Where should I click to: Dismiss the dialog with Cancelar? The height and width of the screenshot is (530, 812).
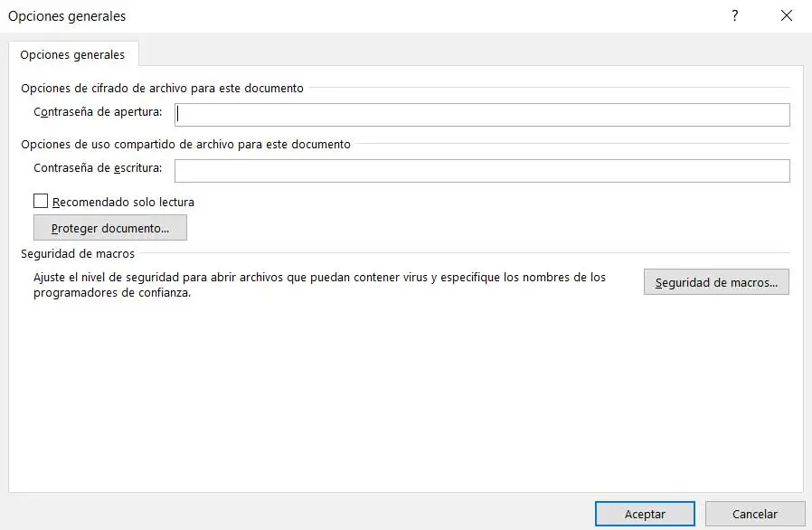pos(755,514)
